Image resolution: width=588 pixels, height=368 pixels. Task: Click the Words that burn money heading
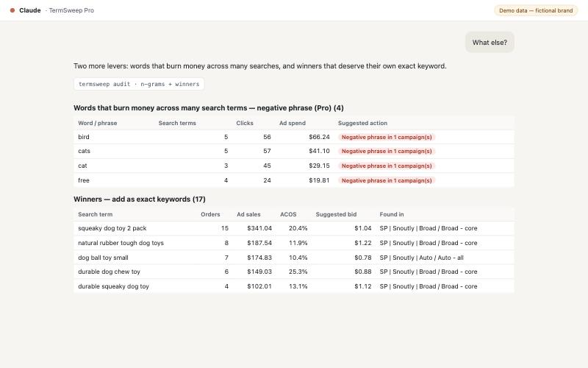(209, 108)
